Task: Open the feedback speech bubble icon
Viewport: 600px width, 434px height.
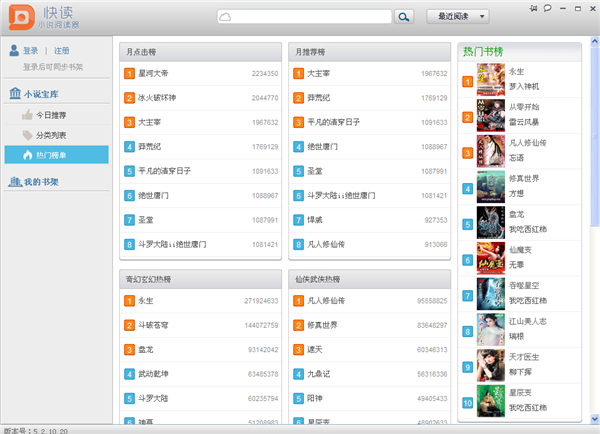Action: click(x=548, y=8)
